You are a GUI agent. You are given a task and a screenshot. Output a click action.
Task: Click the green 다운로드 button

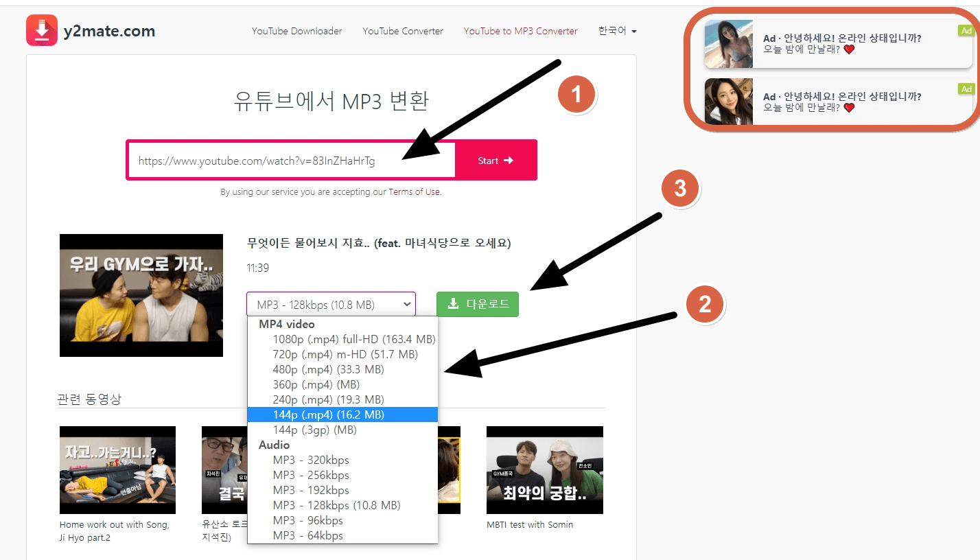[478, 304]
